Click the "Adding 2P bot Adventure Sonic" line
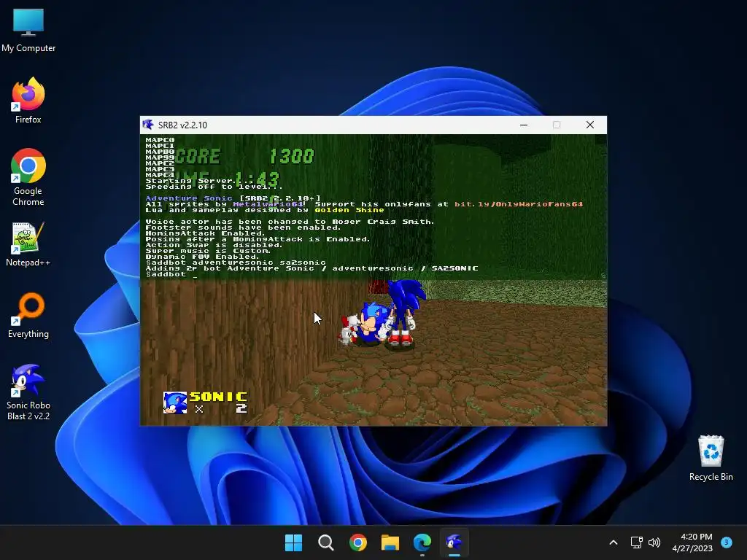The image size is (747, 560). pos(311,268)
